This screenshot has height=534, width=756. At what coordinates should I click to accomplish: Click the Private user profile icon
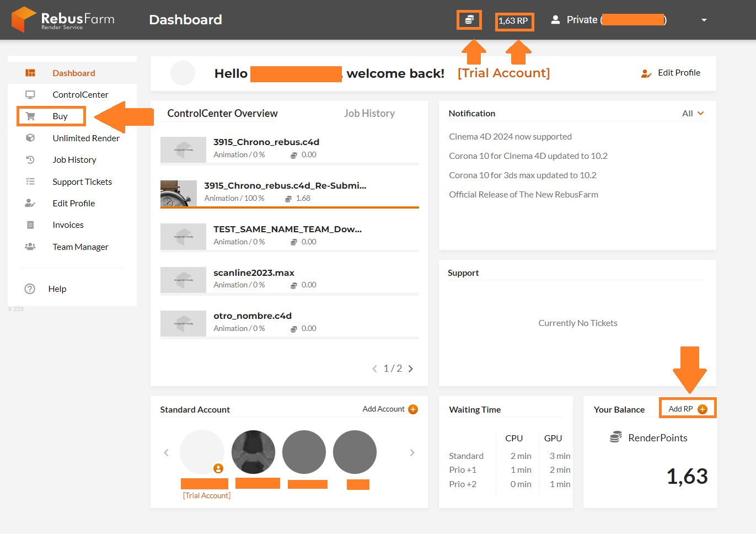(x=556, y=20)
